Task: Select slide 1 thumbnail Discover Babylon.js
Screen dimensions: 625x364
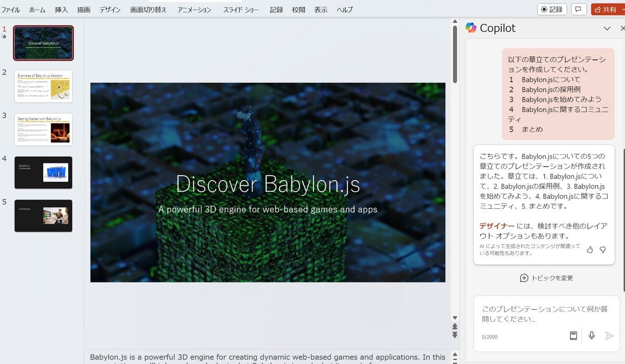Action: (43, 43)
